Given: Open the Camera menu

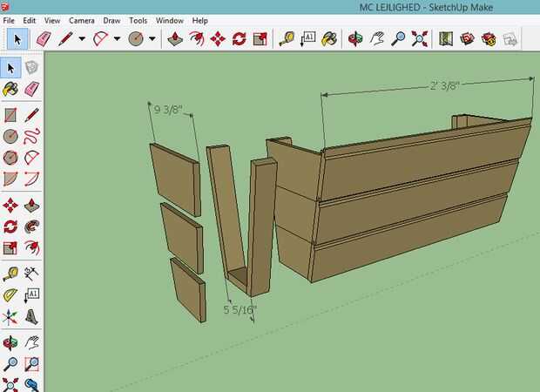Looking at the screenshot, I should [82, 21].
